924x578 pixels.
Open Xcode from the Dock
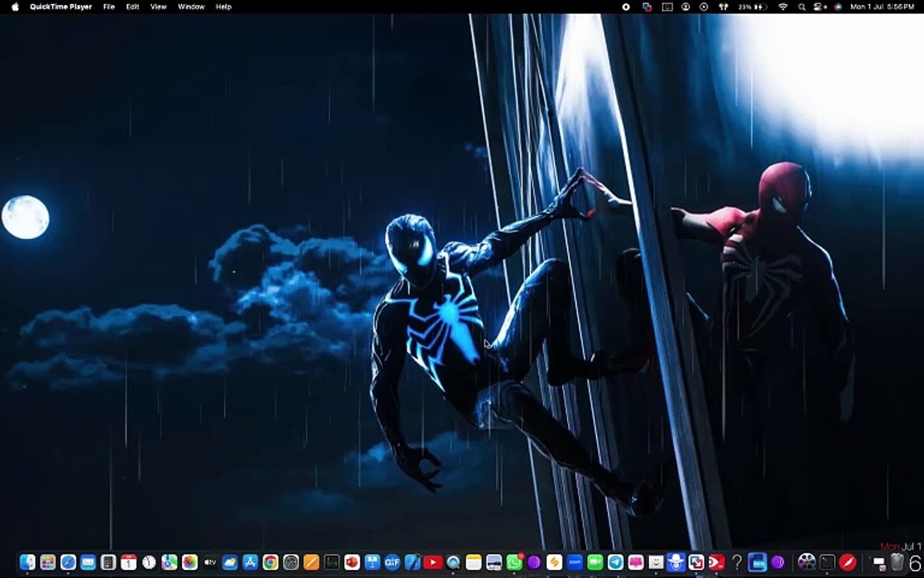(412, 562)
